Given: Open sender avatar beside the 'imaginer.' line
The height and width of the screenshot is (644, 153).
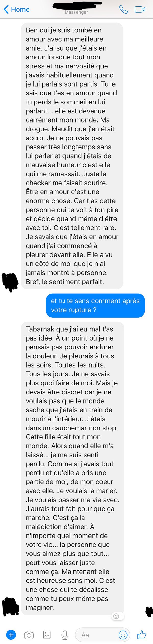Looking at the screenshot, I should [x=10, y=607].
